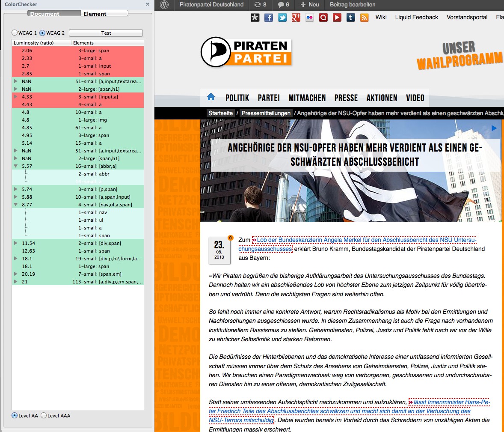Open the POLITIK menu item
Screen dimensions: 504x432
pyautogui.click(x=237, y=98)
